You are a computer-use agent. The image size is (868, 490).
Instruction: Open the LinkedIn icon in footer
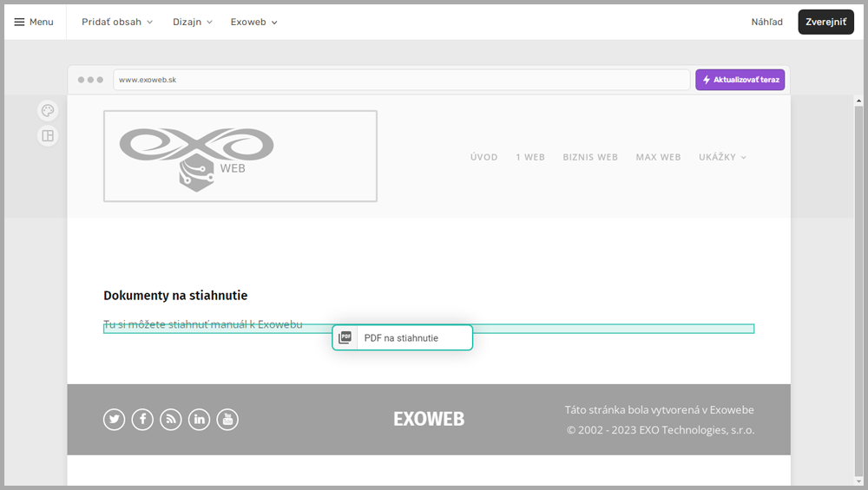coord(199,420)
